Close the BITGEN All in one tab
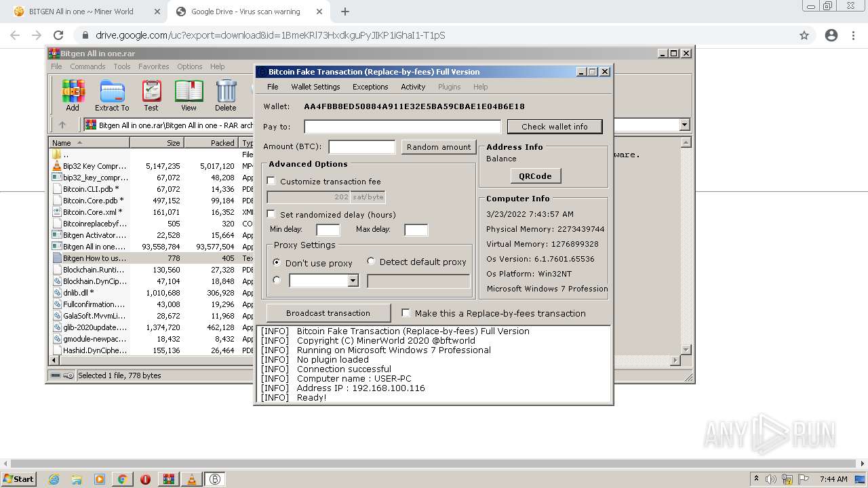 tap(157, 12)
